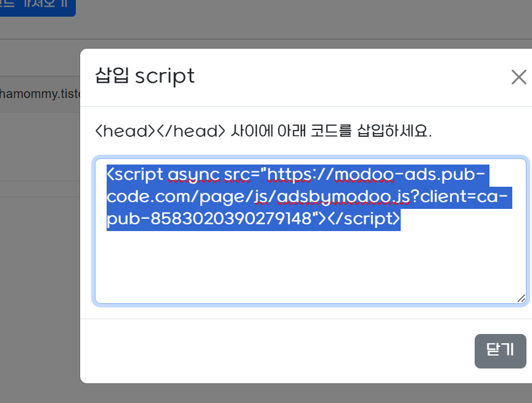532x403 pixels.
Task: Click the blue button behind the dialog
Action: point(38,7)
